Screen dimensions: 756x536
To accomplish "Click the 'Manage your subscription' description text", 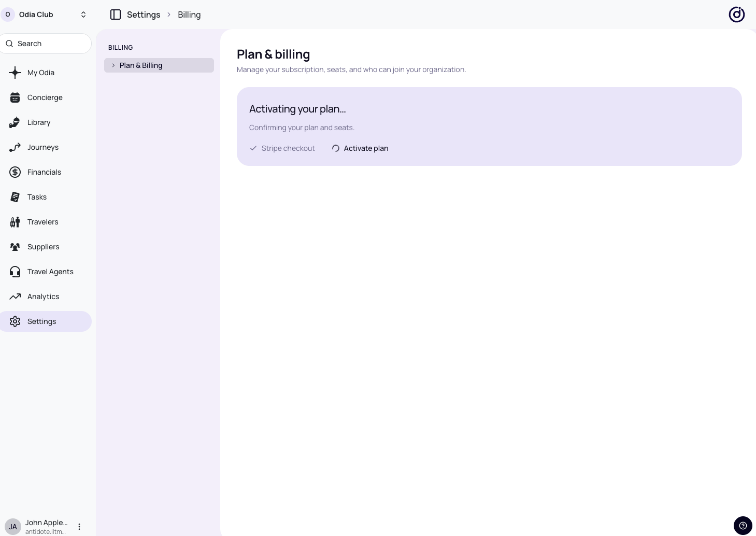I will (x=351, y=69).
